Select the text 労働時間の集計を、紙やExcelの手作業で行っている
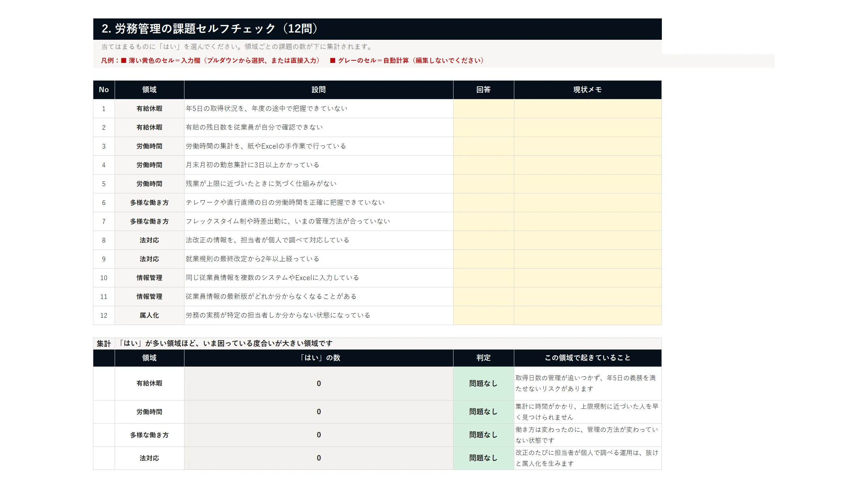This screenshot has width=868, height=488. pyautogui.click(x=266, y=146)
